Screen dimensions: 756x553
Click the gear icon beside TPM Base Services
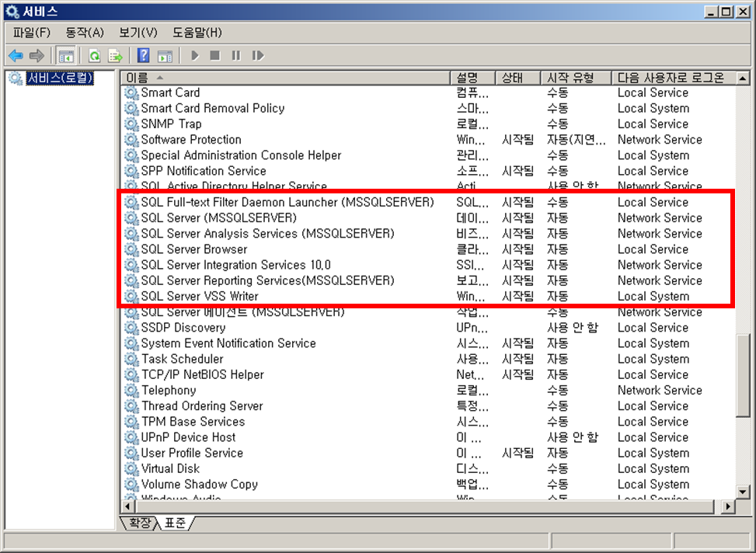coord(131,422)
